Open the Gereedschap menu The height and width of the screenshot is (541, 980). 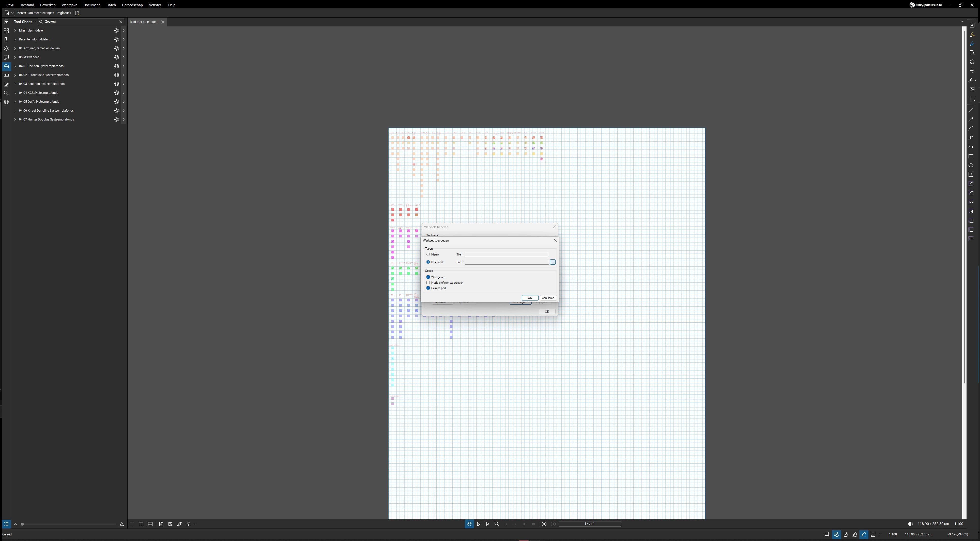pyautogui.click(x=132, y=5)
